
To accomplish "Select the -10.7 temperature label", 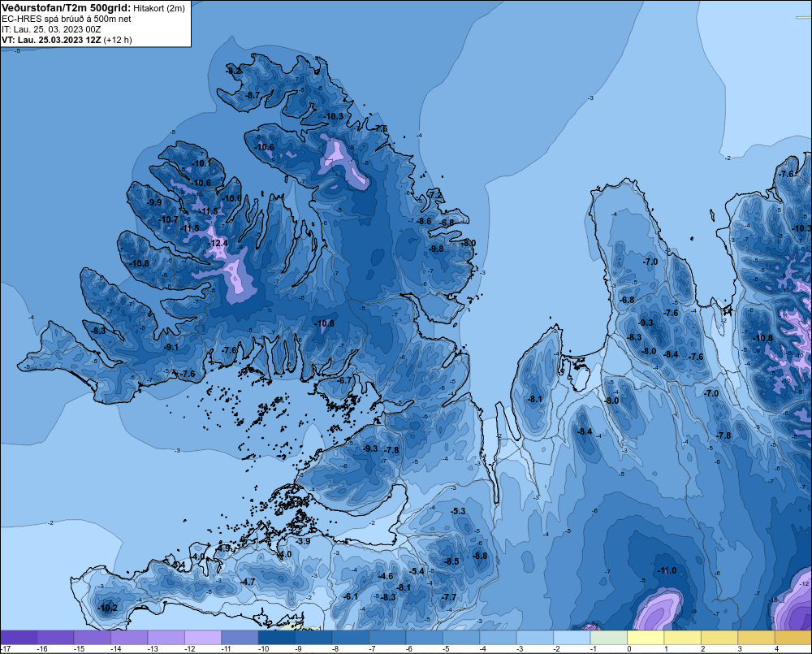I will click(x=170, y=219).
